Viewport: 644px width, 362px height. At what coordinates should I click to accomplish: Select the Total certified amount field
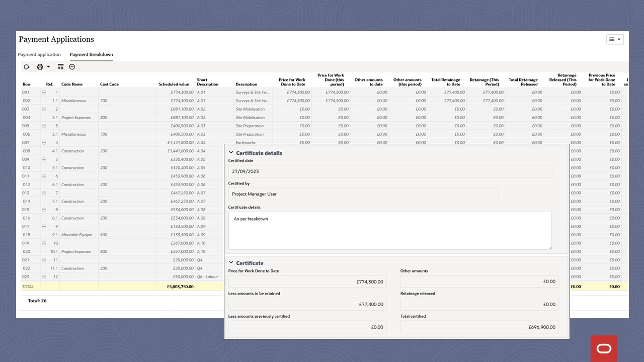coord(478,327)
